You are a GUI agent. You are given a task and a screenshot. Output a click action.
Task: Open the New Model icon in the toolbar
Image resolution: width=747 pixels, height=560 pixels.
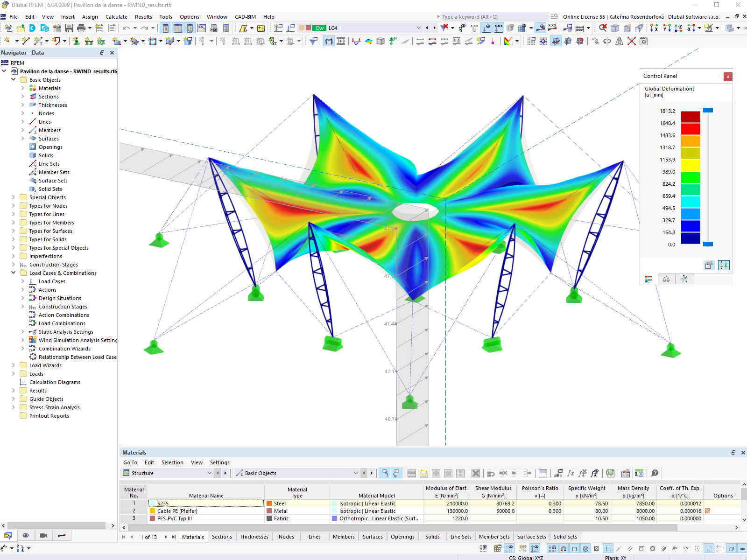tap(8, 28)
